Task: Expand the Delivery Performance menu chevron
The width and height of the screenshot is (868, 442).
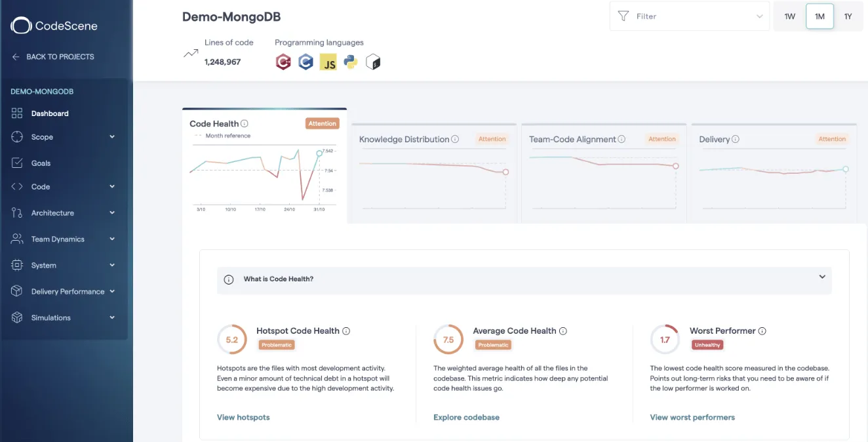Action: 112,291
